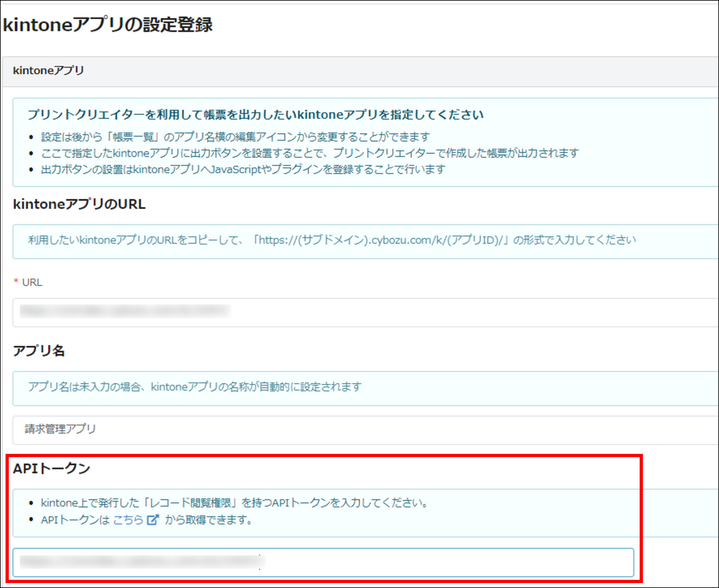Click the bullet about レコード閲覧権限 API token
This screenshot has height=588, width=719.
[234, 503]
